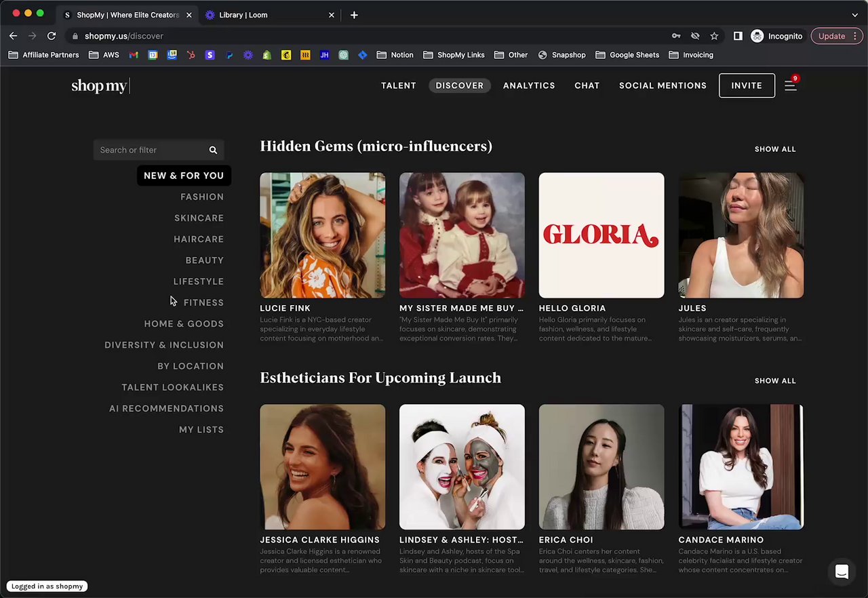
Task: Open the HubSpot bookmark icon
Action: 191,55
